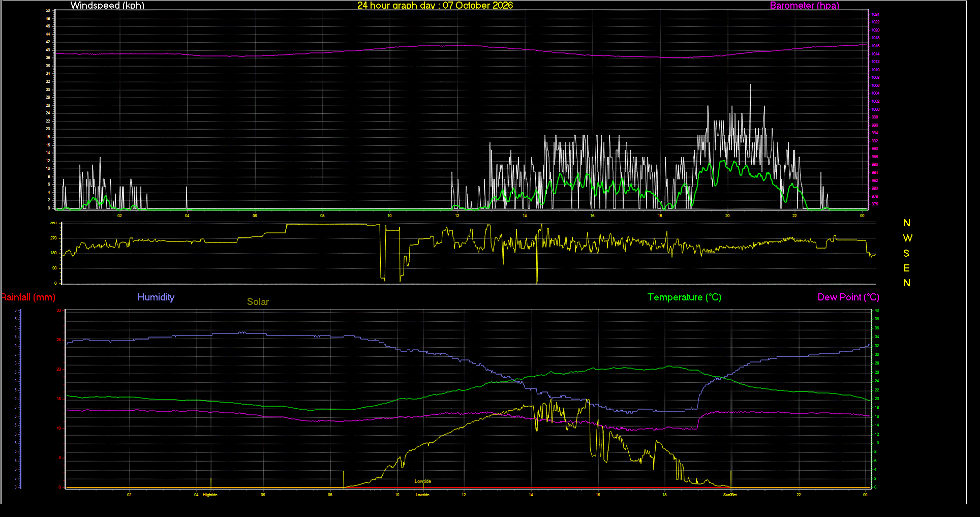Click the Windspeed (kph) axis label
The image size is (980, 517).
[107, 6]
